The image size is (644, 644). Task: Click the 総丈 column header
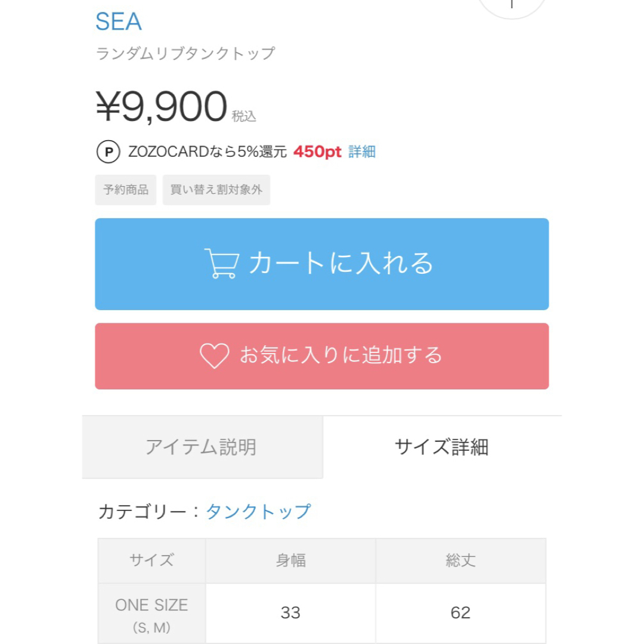[x=461, y=560]
